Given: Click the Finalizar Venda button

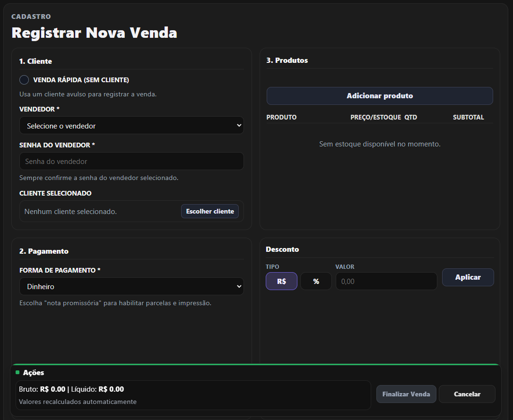Looking at the screenshot, I should click(x=406, y=394).
